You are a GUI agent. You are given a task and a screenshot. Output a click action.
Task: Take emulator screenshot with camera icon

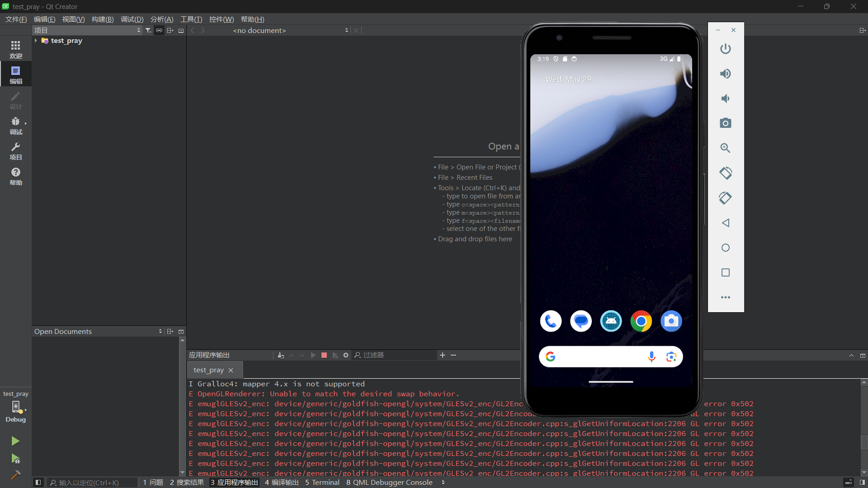725,123
